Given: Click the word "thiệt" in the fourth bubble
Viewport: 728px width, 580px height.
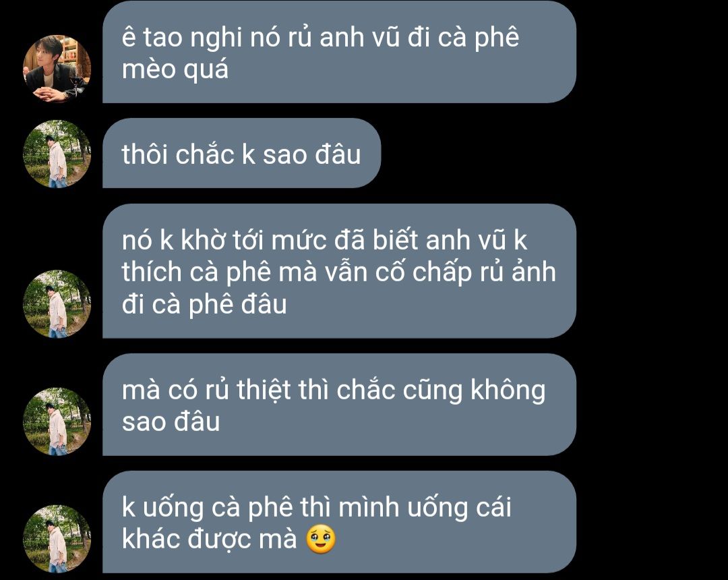Looking at the screenshot, I should (x=264, y=390).
